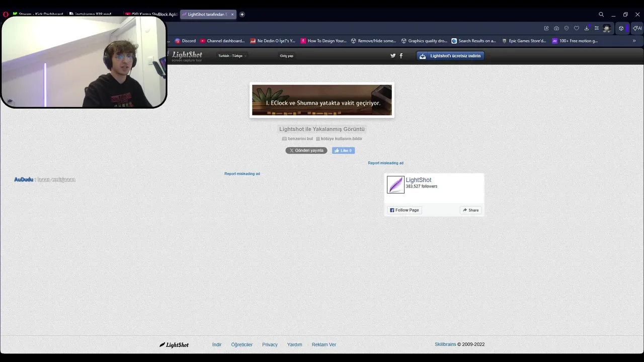This screenshot has height=362, width=644.
Task: Open LightShot Twitter icon in header
Action: pos(393,56)
